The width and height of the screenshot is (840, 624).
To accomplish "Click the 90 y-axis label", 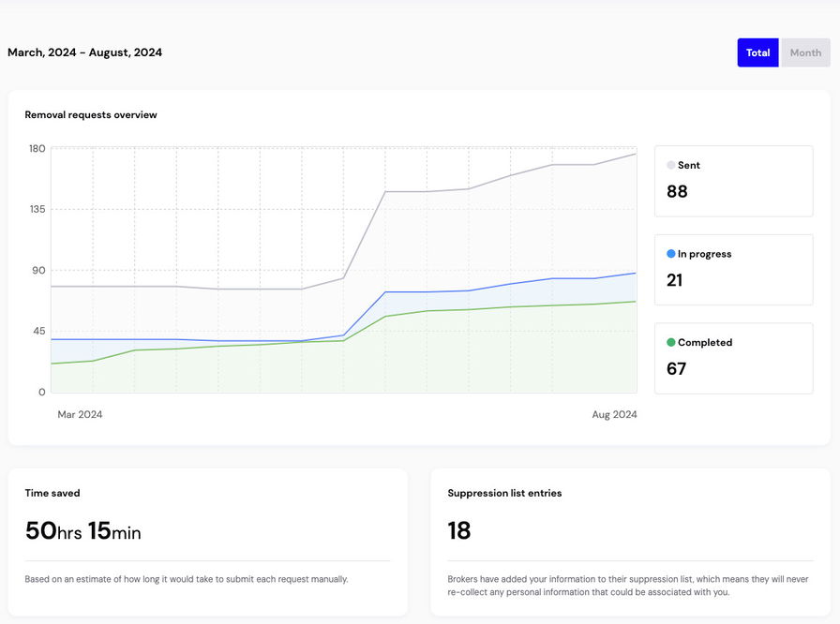I will click(x=38, y=270).
